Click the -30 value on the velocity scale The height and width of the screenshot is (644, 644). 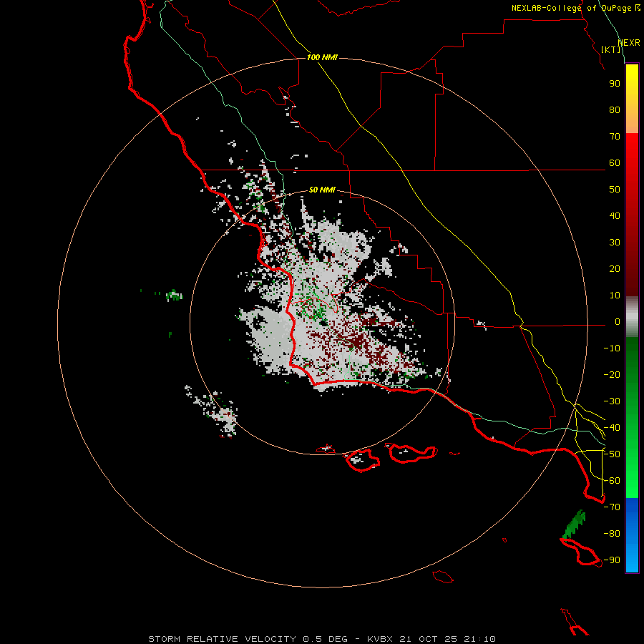612,401
